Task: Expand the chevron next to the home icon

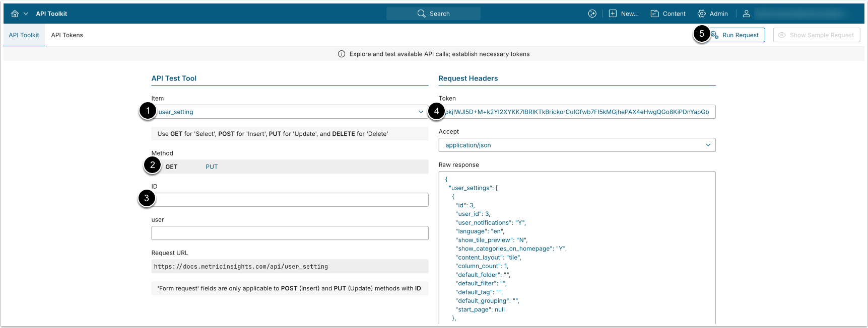Action: coord(26,14)
